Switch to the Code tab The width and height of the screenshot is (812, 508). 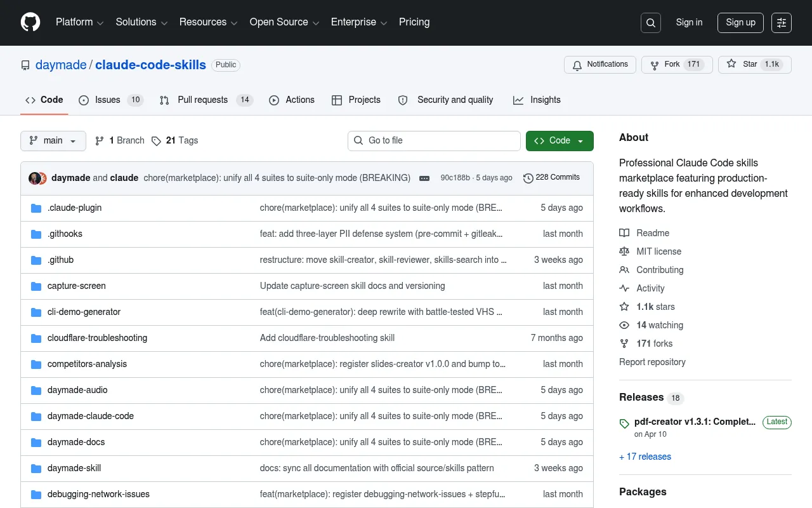click(44, 100)
